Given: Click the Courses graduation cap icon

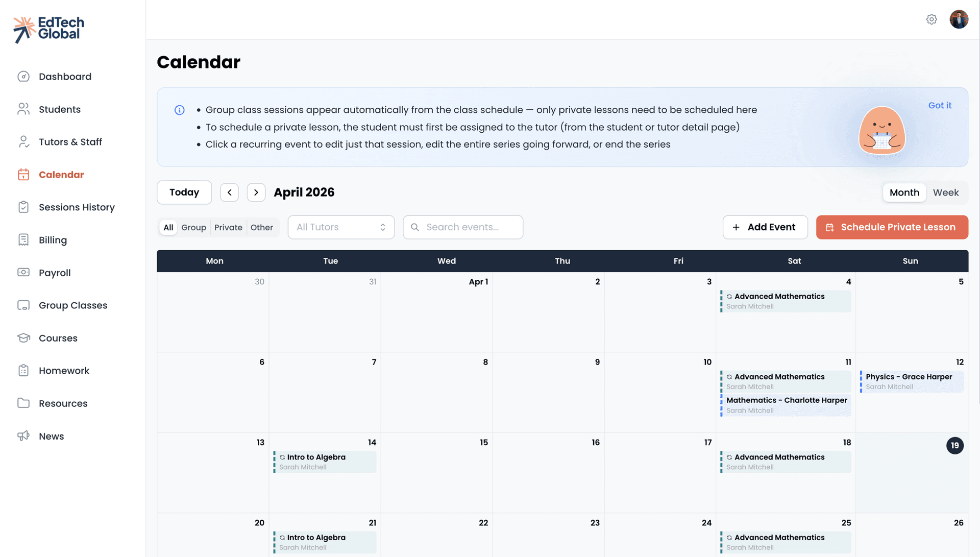Looking at the screenshot, I should tap(23, 338).
